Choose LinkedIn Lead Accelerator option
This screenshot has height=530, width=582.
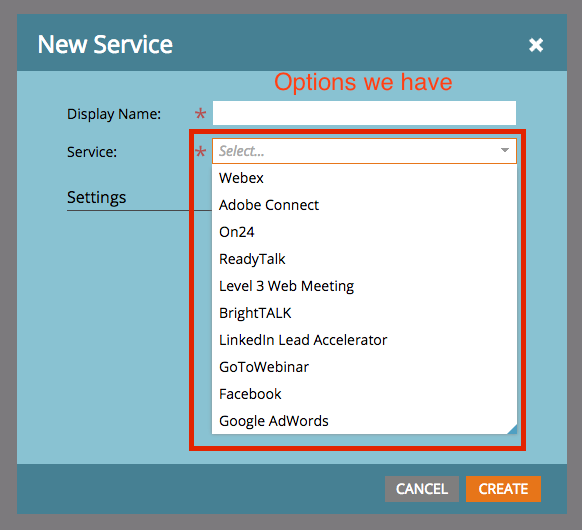[x=364, y=340]
